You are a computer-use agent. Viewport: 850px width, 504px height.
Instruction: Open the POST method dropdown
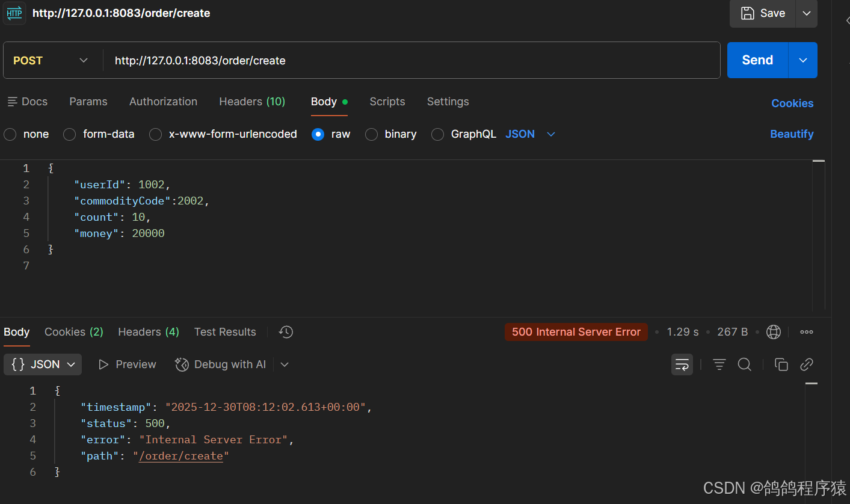[52, 60]
